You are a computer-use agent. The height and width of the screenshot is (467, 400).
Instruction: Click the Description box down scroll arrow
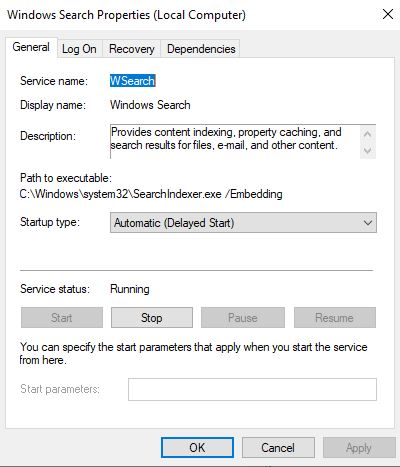pos(368,150)
